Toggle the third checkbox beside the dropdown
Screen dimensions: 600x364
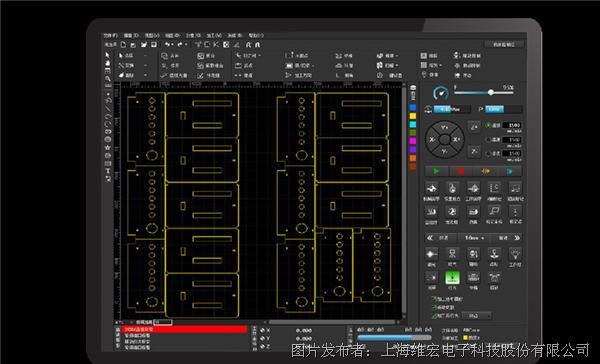click(434, 316)
